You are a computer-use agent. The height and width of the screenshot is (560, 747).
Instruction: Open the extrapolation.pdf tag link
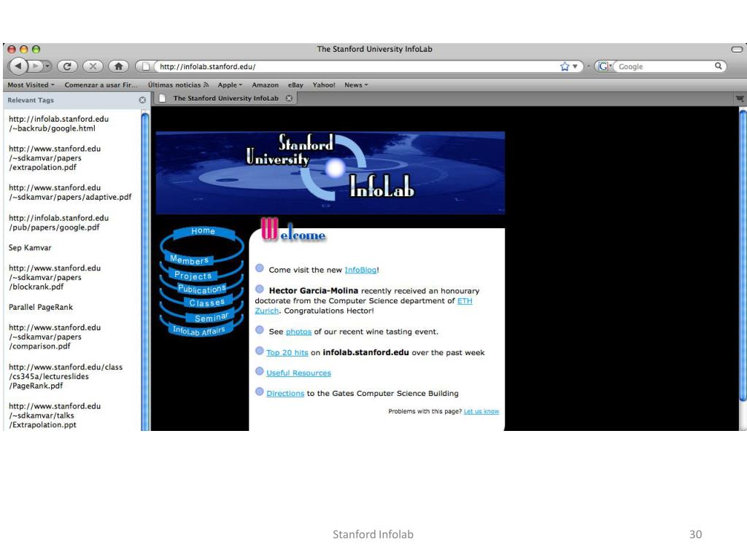(55, 158)
